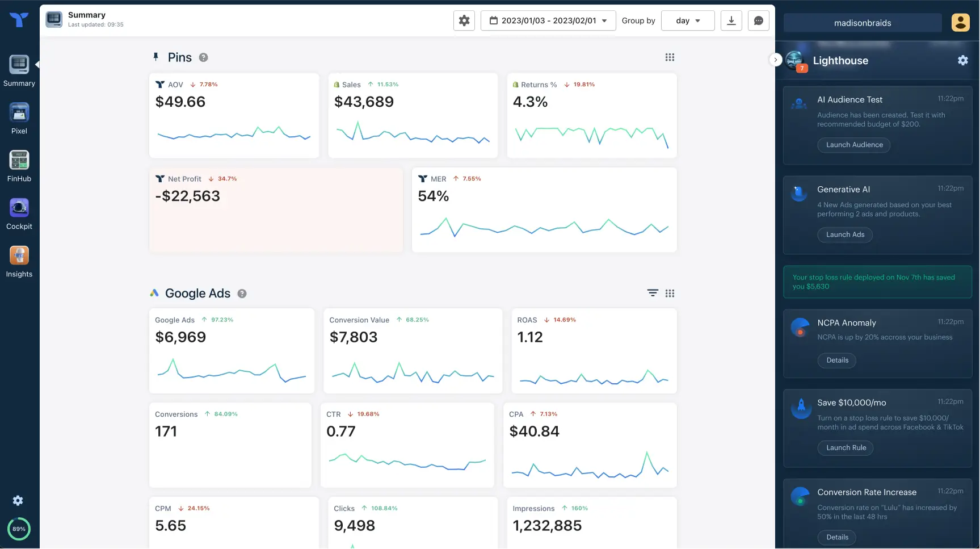Image resolution: width=980 pixels, height=549 pixels.
Task: Expand the Group by day dropdown
Action: tap(688, 20)
